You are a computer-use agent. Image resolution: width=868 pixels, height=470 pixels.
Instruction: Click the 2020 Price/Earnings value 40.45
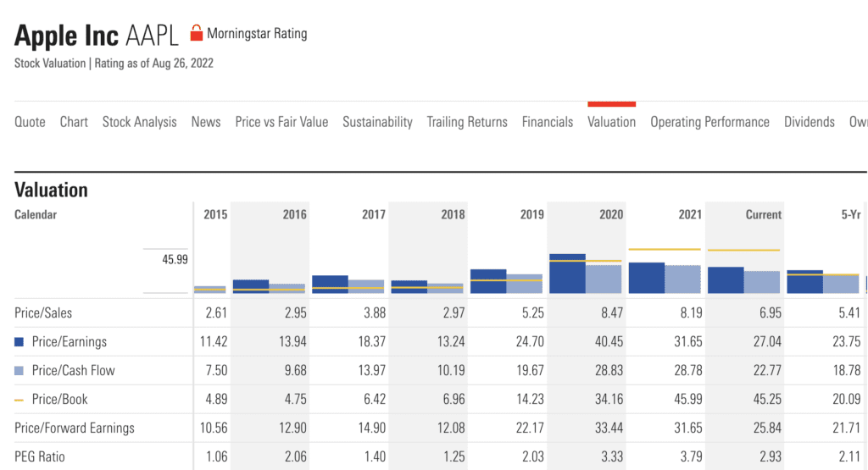point(609,342)
